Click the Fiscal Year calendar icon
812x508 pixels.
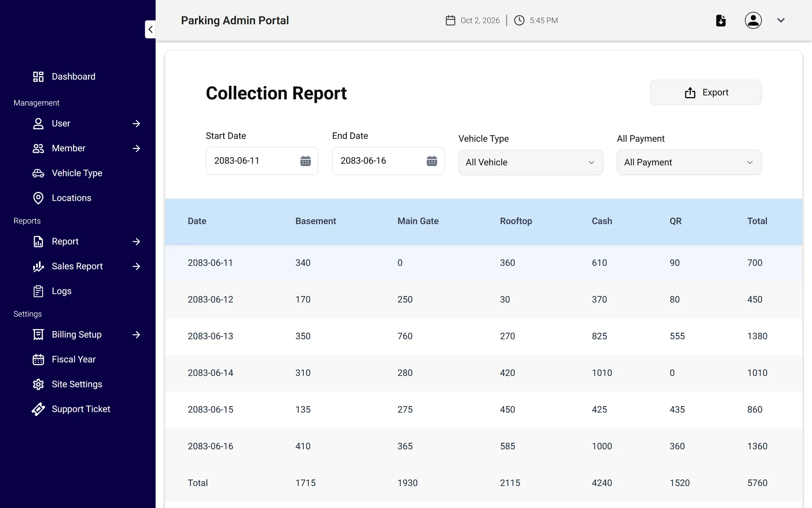(x=38, y=360)
